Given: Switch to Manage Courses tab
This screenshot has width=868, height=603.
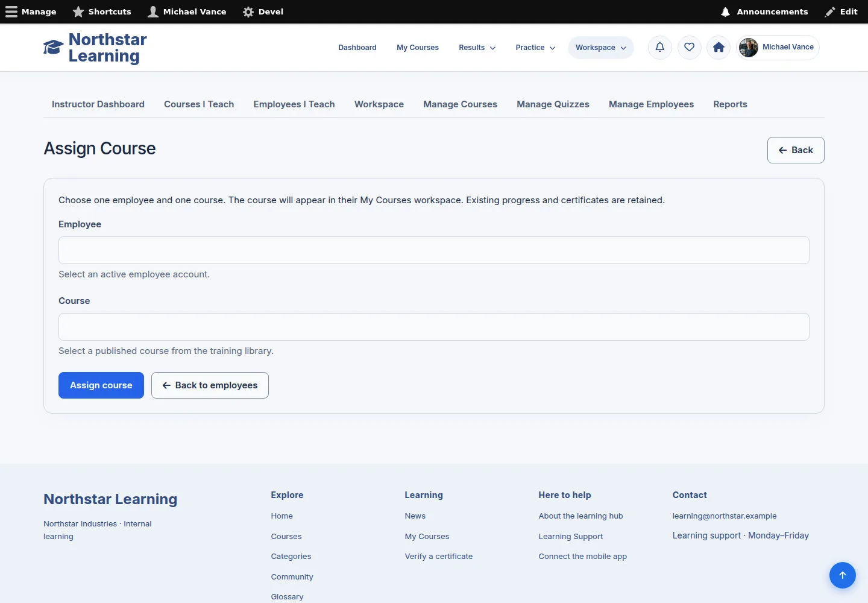Looking at the screenshot, I should tap(461, 104).
